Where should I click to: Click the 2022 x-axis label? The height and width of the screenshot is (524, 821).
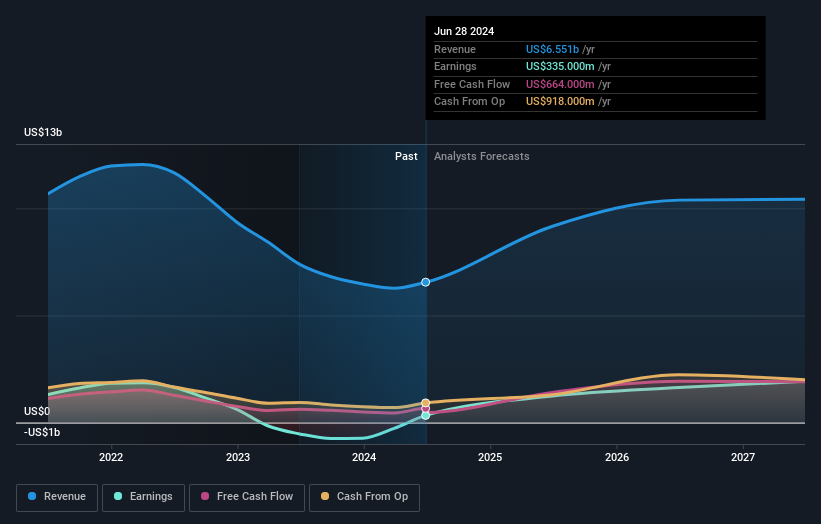111,457
